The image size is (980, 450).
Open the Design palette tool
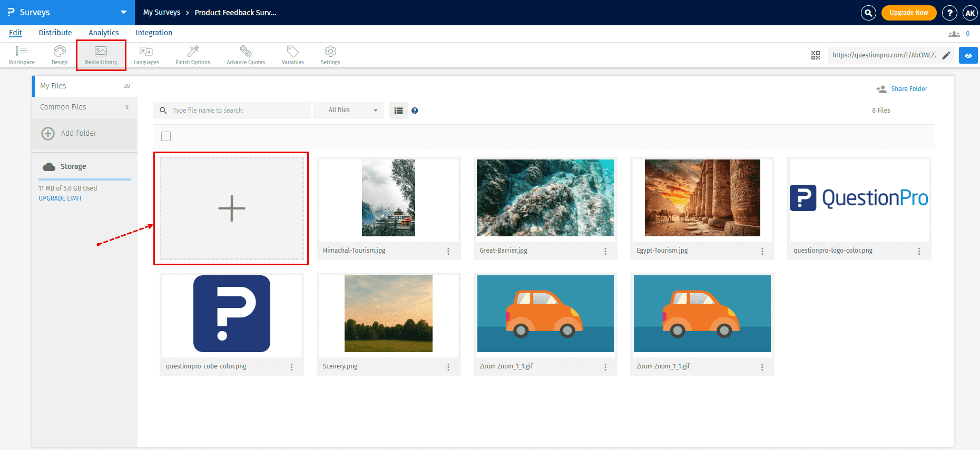click(60, 55)
